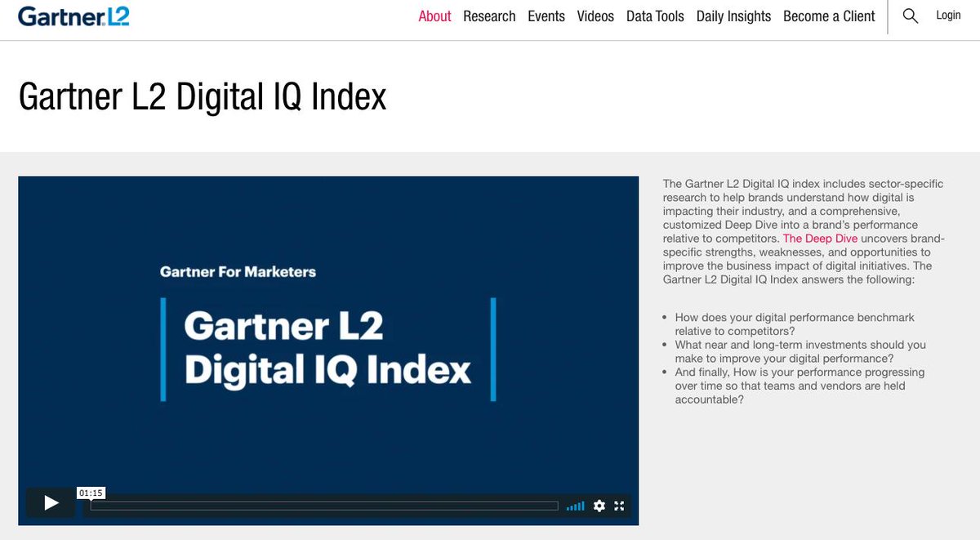Image resolution: width=980 pixels, height=540 pixels.
Task: Click the Gartner L2 logo
Action: click(x=73, y=16)
